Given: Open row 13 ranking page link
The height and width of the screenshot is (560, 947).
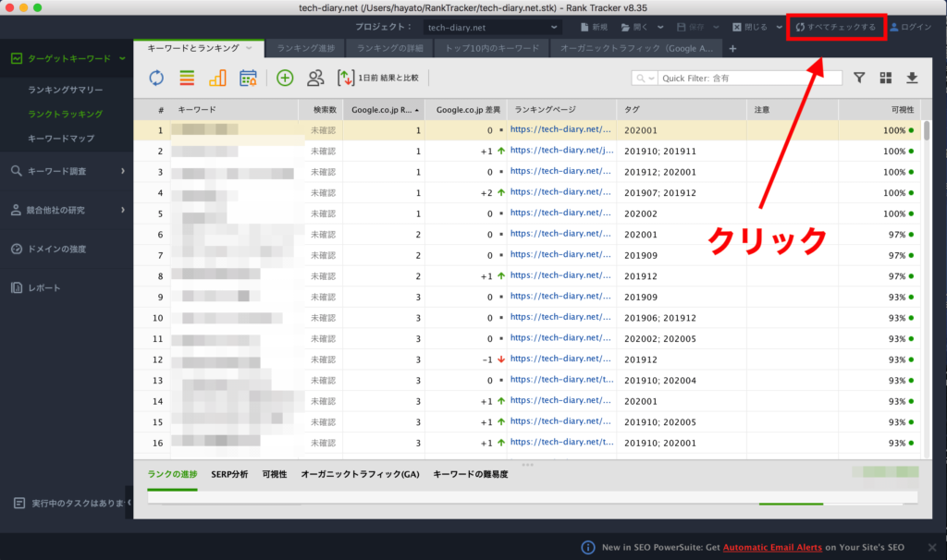Looking at the screenshot, I should click(x=561, y=380).
